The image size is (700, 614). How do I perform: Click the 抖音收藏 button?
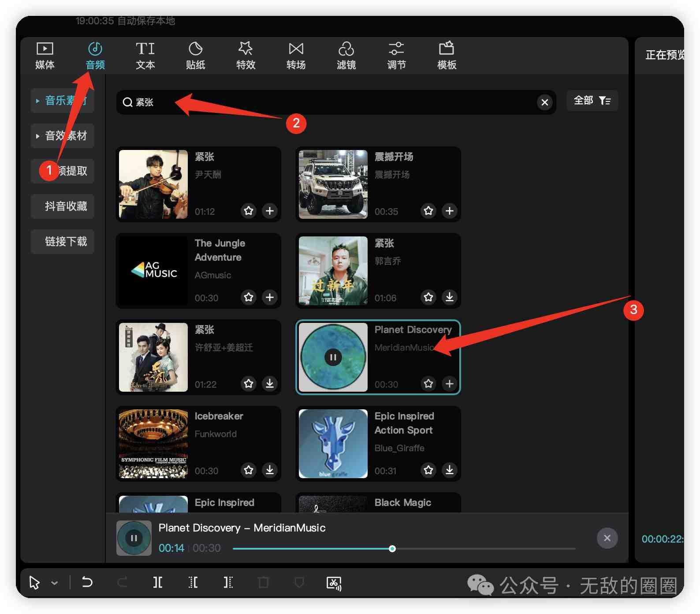point(63,206)
